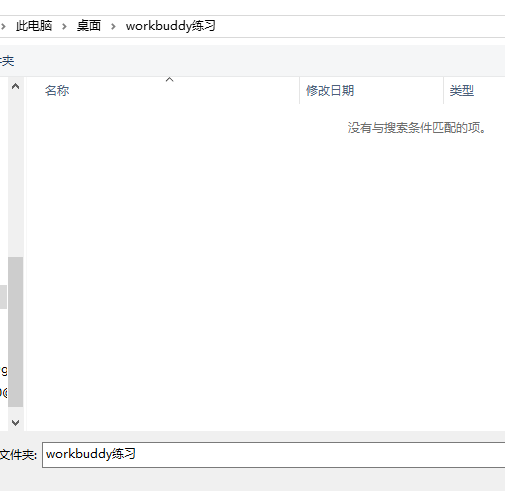The width and height of the screenshot is (505, 491).
Task: Click the 没有与搜索条件匹配的项 message text
Action: pos(417,128)
